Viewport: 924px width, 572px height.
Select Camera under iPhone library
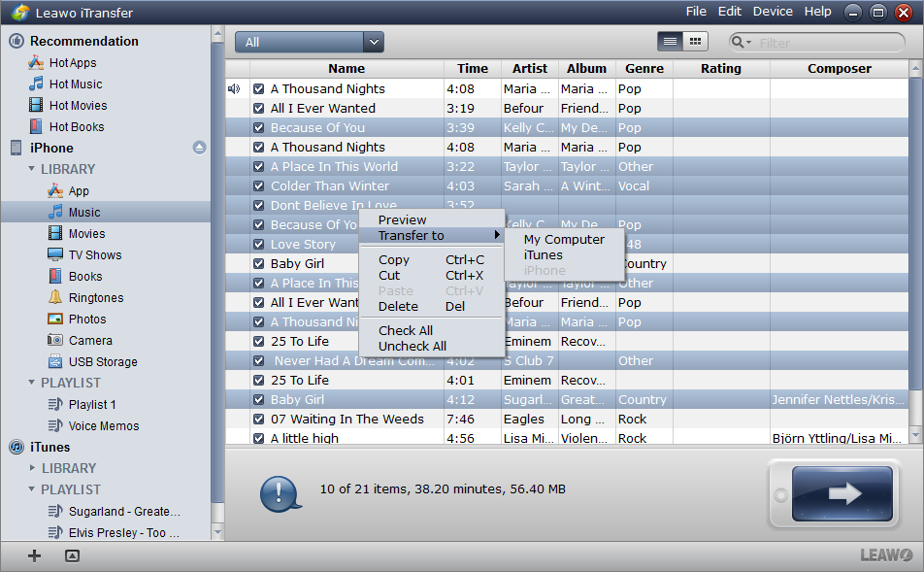pyautogui.click(x=90, y=340)
